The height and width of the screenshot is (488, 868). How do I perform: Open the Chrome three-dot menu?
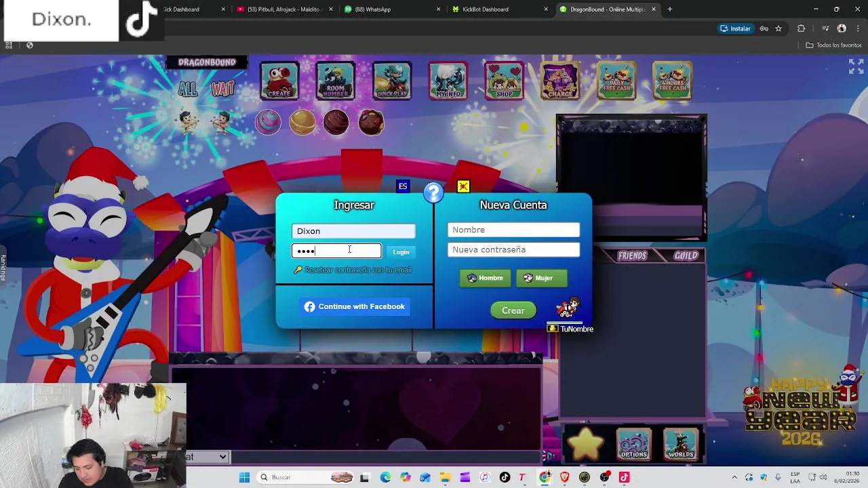[859, 28]
